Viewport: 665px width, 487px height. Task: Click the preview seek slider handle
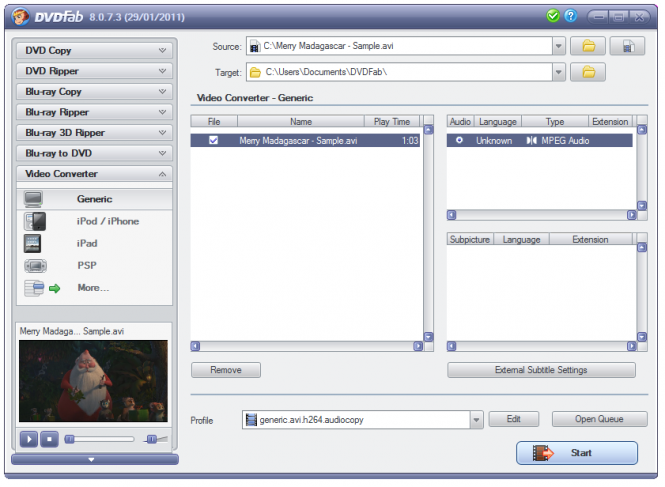click(70, 439)
